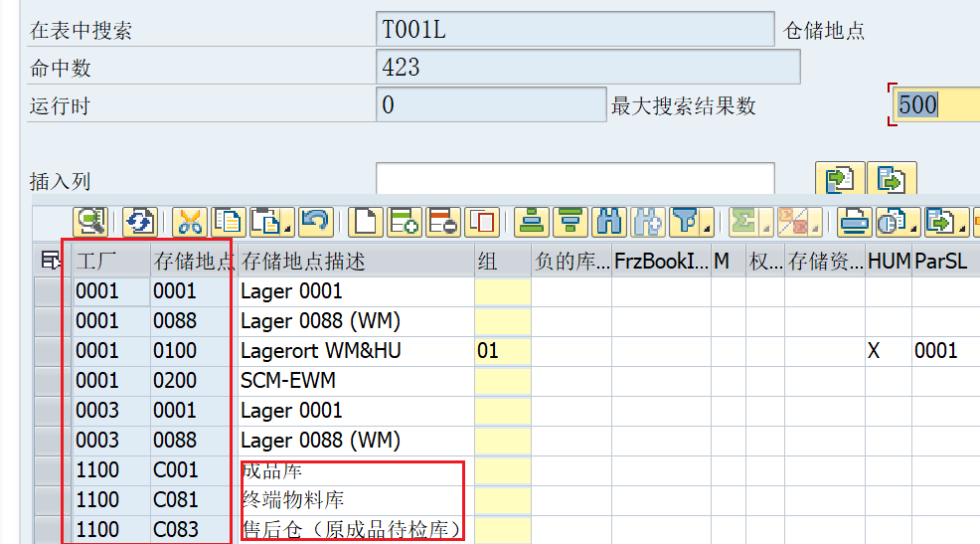Viewport: 980px width, 544px height.
Task: Click the FrzBookI... column header
Action: pyautogui.click(x=661, y=261)
